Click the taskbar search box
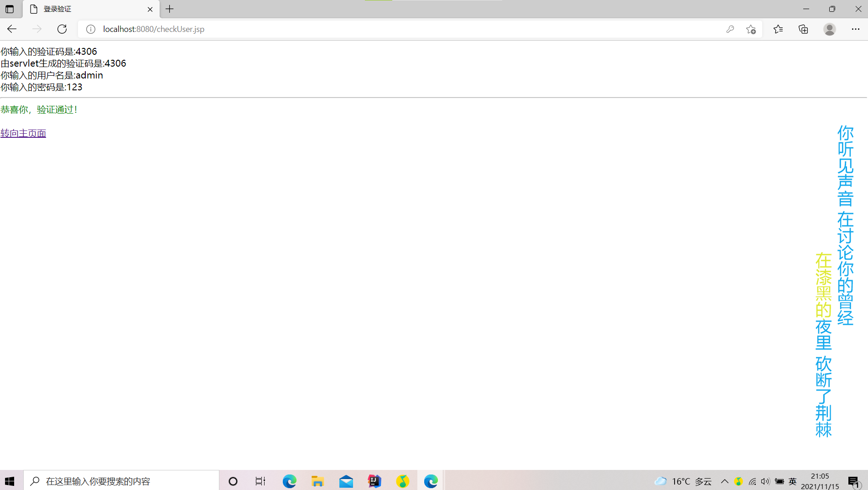Screen dimensions: 868x490 click(121, 481)
